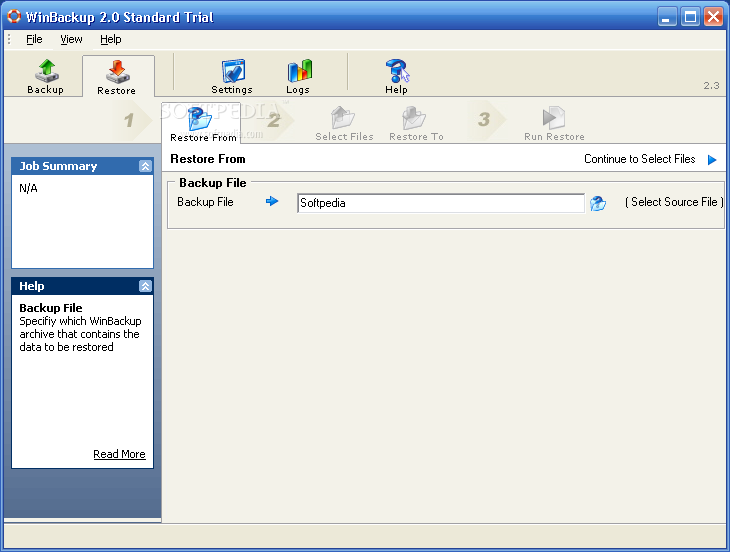Click the Backup File help heading
This screenshot has height=552, width=730.
tap(51, 308)
